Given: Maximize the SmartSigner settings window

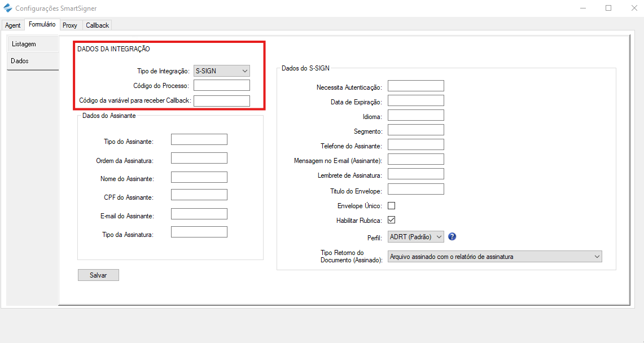Looking at the screenshot, I should [608, 8].
